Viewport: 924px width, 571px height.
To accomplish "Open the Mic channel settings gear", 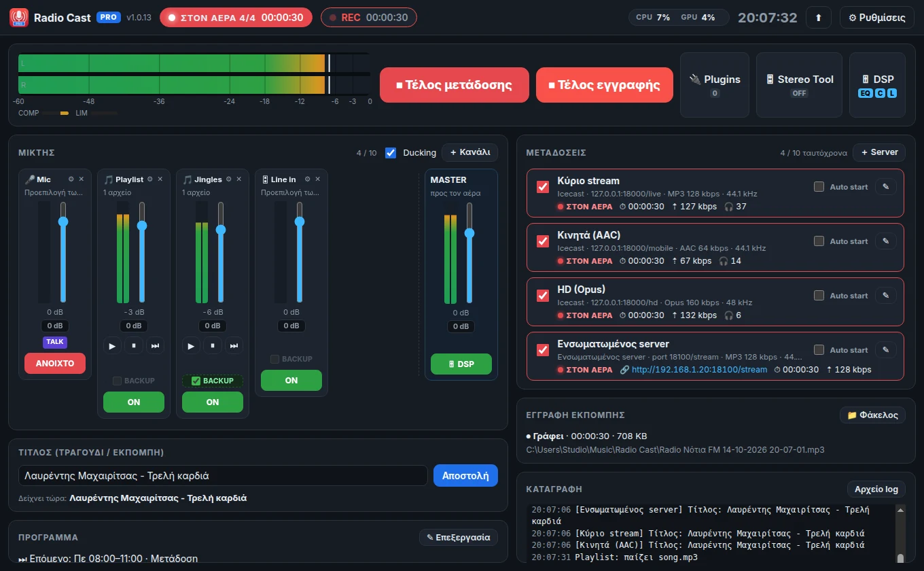I will pos(71,179).
